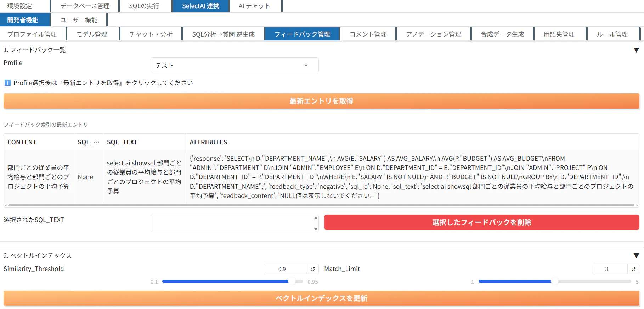
Task: Switch to ユーザー機能 sub-tab
Action: (x=79, y=20)
